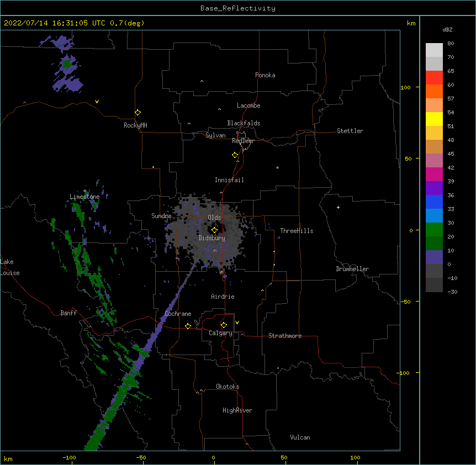Click the RockyMH label
This screenshot has width=476, height=465.
pos(135,125)
